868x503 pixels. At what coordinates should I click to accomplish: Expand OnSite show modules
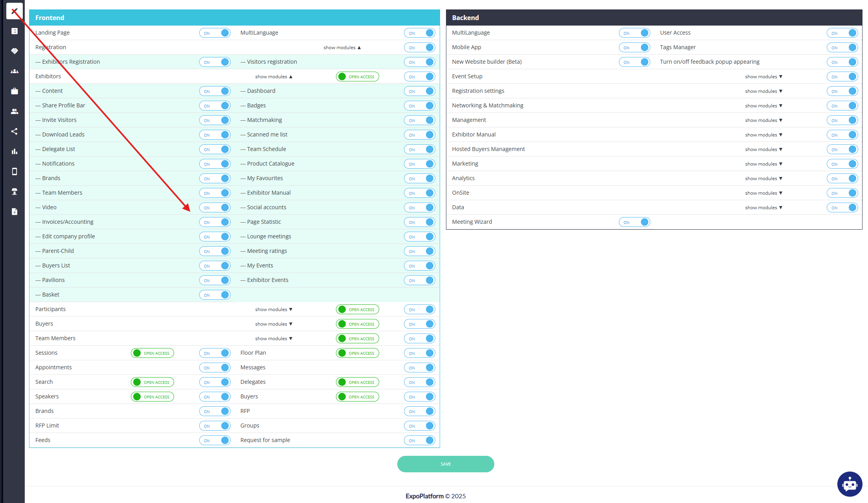click(763, 193)
